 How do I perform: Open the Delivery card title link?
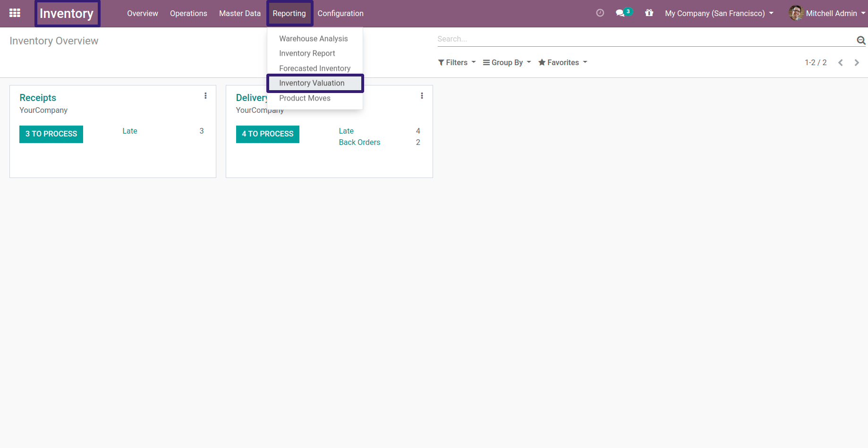tap(252, 98)
